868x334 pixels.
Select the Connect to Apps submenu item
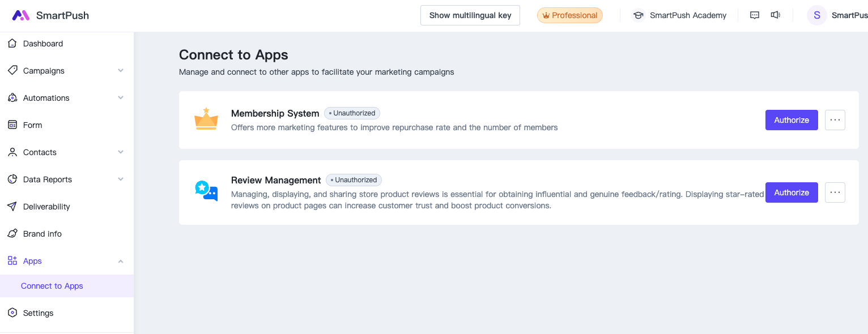pos(52,286)
